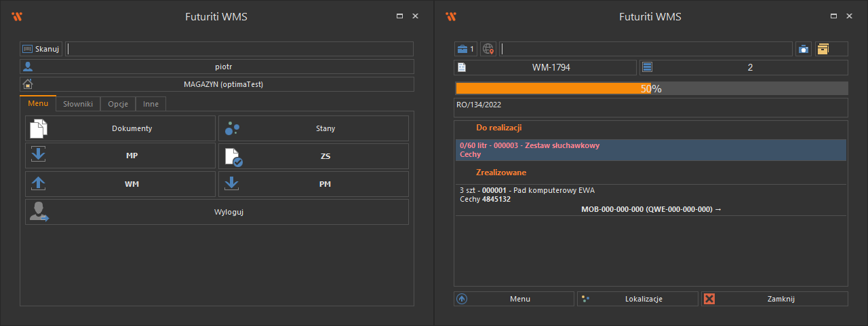Image resolution: width=868 pixels, height=326 pixels.
Task: Open the WM release documents button
Action: click(121, 184)
